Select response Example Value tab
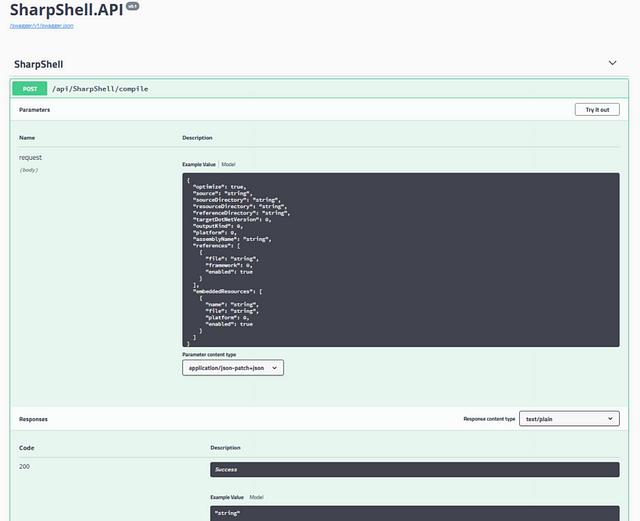This screenshot has height=521, width=640. 227,497
